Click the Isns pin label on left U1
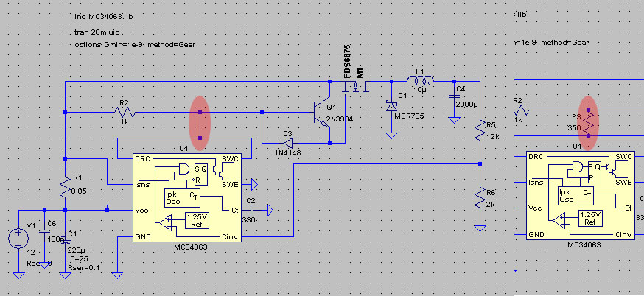 click(142, 184)
